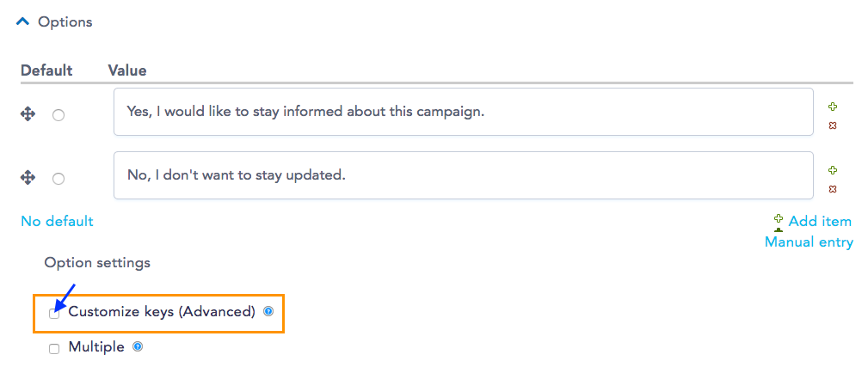
Task: Set the No option as default
Action: pos(58,179)
